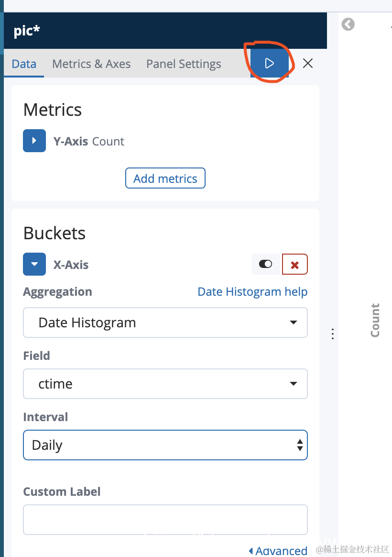Click the Add metrics button

point(165,178)
